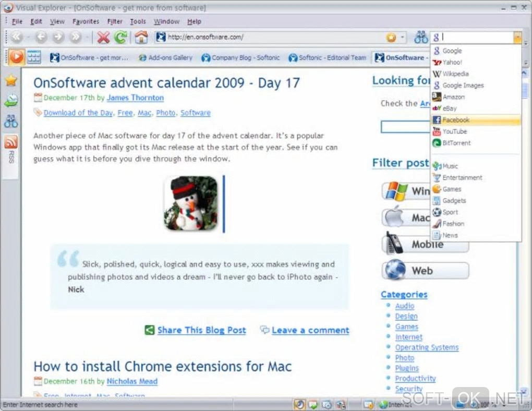Open the Favorites menu
Viewport: 532px width, 411px height.
(86, 21)
